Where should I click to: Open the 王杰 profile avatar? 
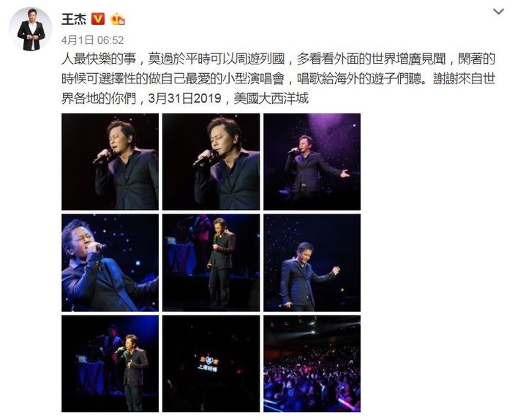pyautogui.click(x=31, y=29)
